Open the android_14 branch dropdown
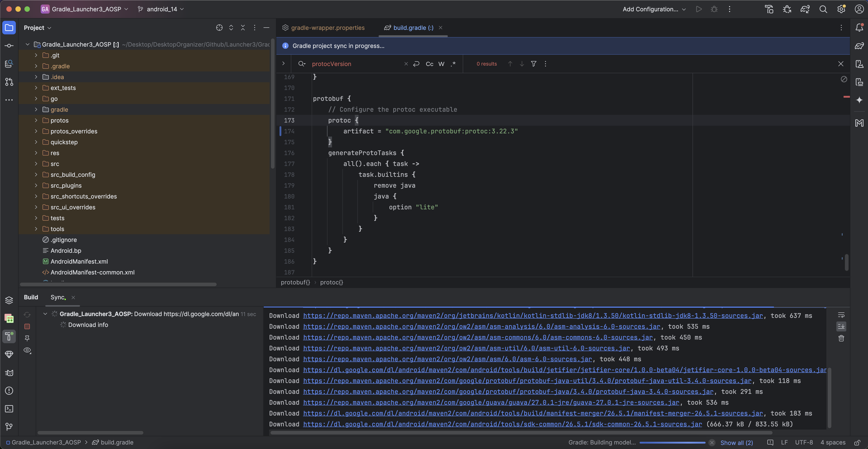This screenshot has width=868, height=449. tap(161, 9)
